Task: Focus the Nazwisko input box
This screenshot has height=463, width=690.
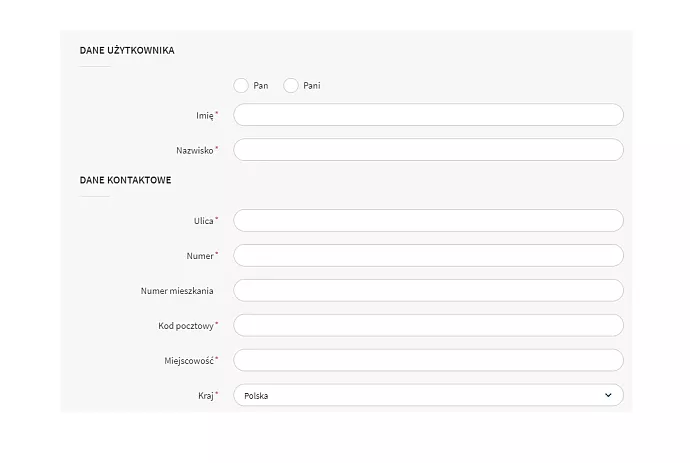Action: point(428,150)
